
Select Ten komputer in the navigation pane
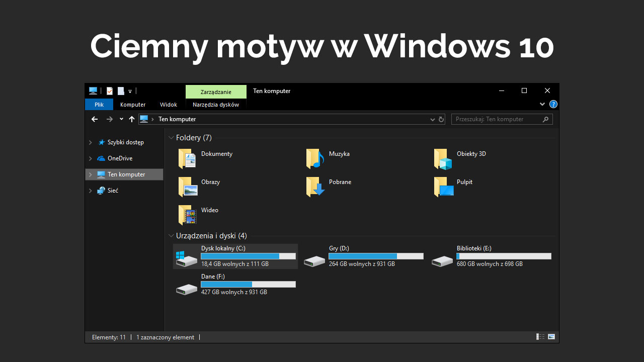(124, 174)
